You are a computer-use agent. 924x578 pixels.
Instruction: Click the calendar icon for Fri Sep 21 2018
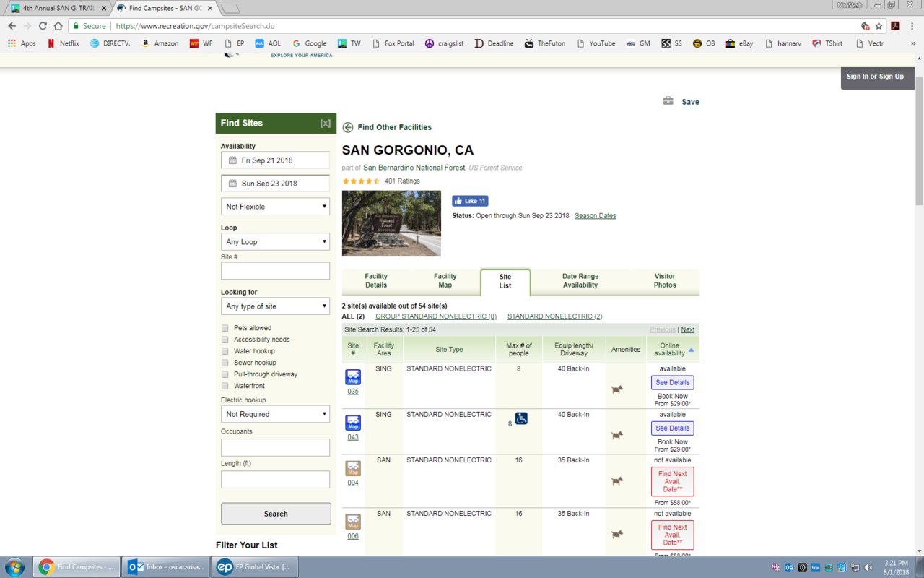coord(232,160)
